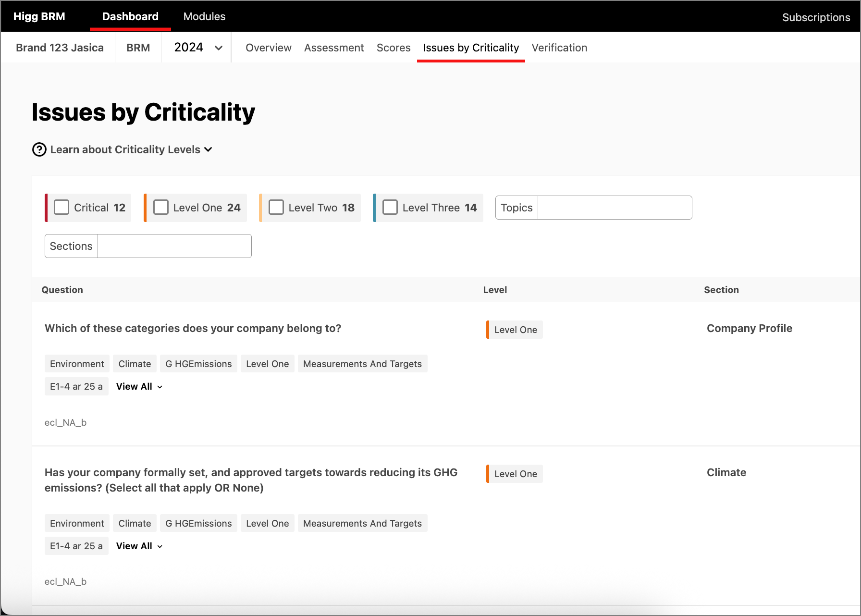Viewport: 861px width, 616px height.
Task: Go to the Scores tab
Action: [394, 48]
